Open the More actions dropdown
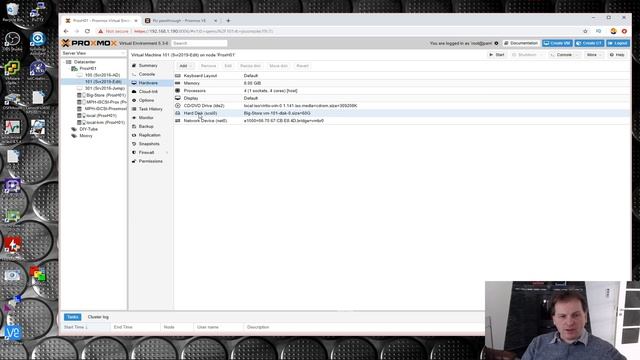The image size is (640, 360). tap(593, 55)
